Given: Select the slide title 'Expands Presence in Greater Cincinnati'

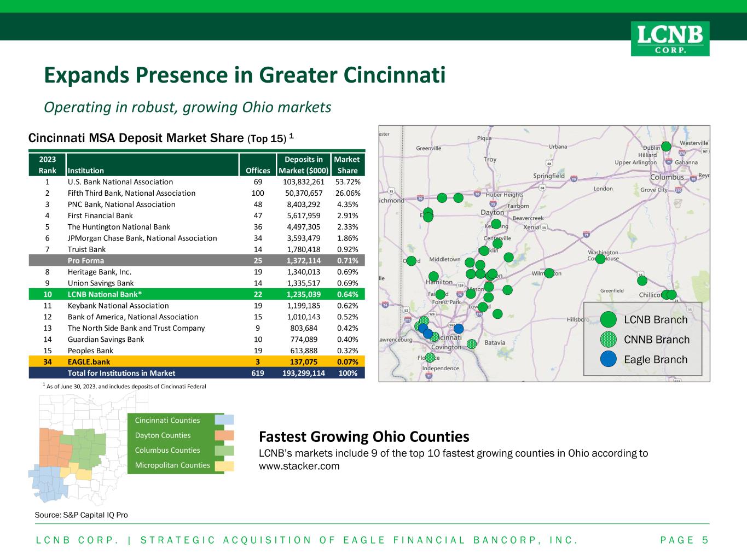Looking at the screenshot, I should (245, 75).
